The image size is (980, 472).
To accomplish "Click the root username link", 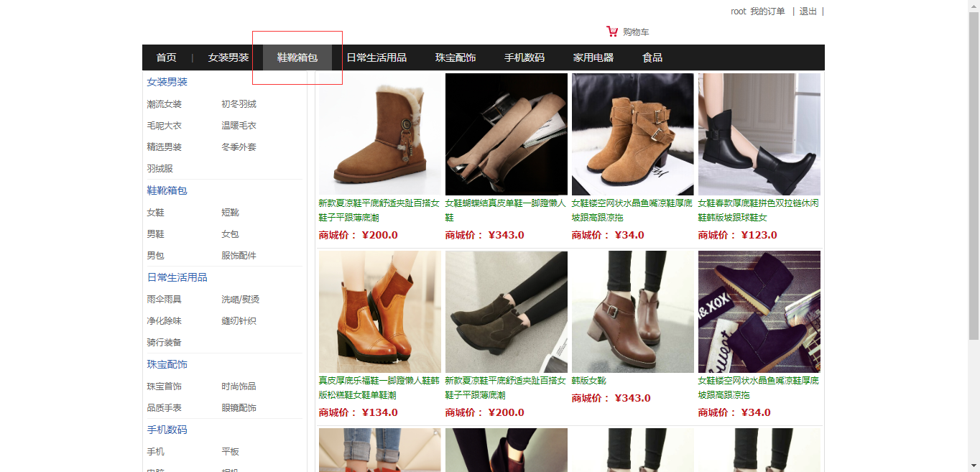I will (x=739, y=11).
